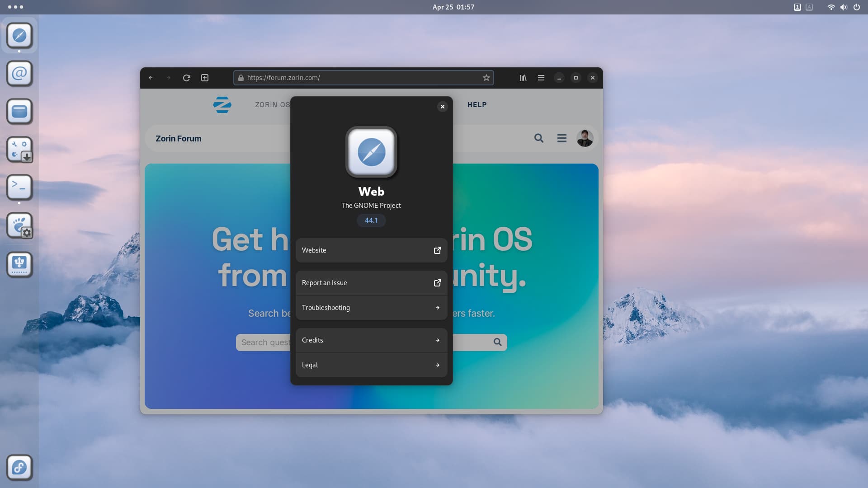The width and height of the screenshot is (868, 488).
Task: Open the user avatar profile menu
Action: [585, 138]
